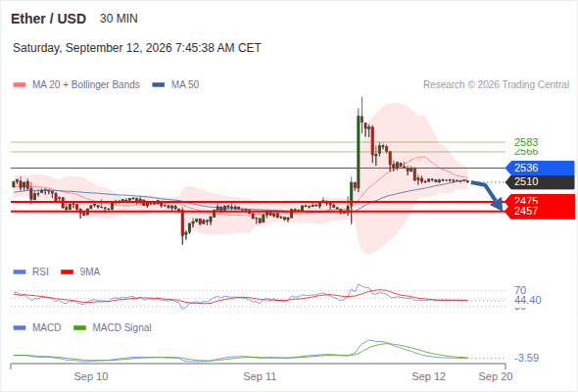This screenshot has width=578, height=392.
Task: Click the Sep 10 date axis label
Action: (x=91, y=376)
